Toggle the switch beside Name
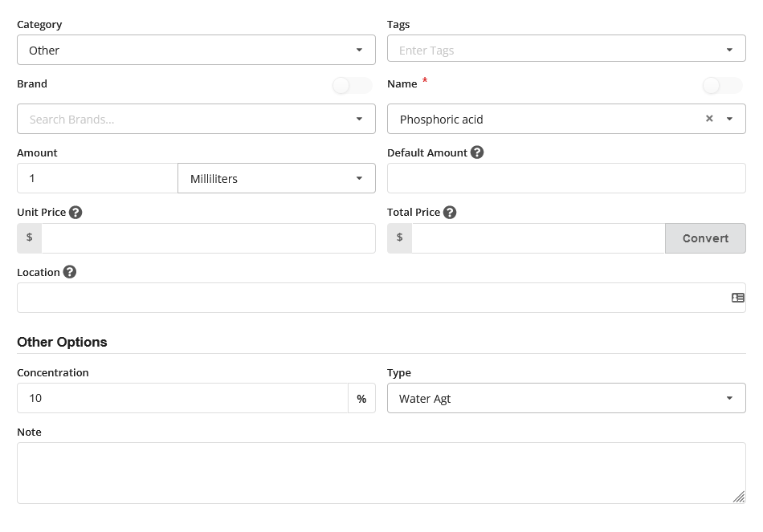 tap(721, 85)
